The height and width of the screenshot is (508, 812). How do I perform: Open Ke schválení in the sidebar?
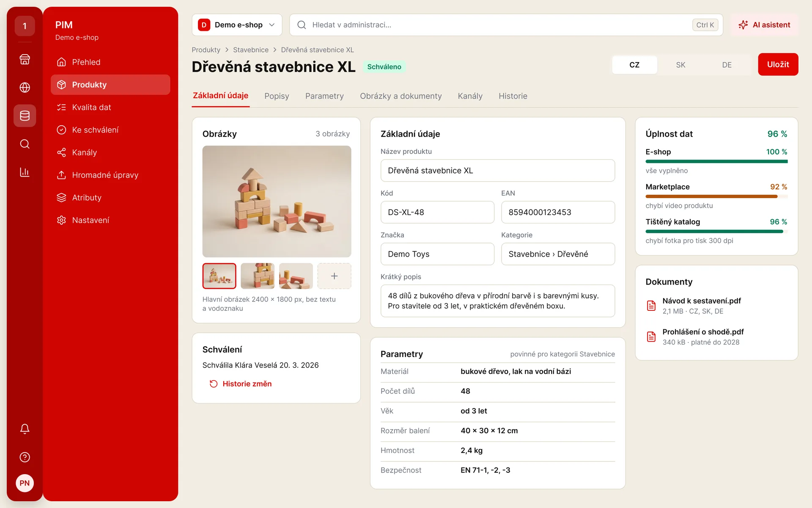(110, 130)
